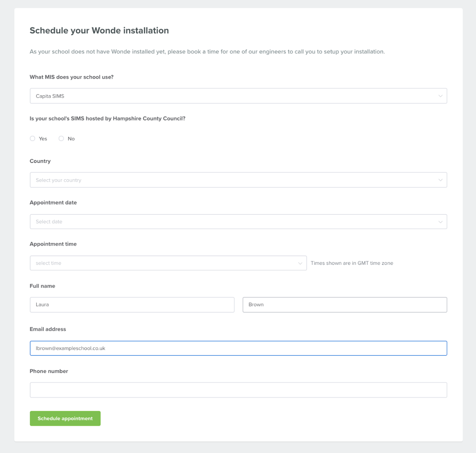Click the Schedule your Wonde installation heading
Screen dimensions: 476x453
[99, 30]
